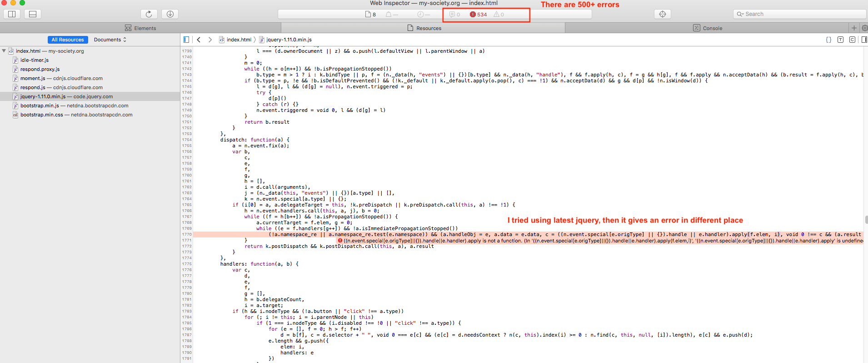Viewport: 868px width, 363px height.
Task: Go back to previous resource
Action: tap(199, 40)
